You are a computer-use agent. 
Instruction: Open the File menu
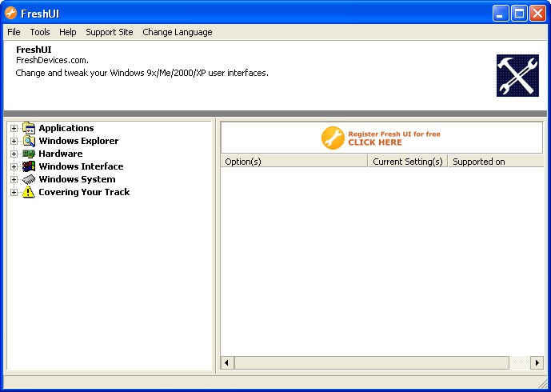click(x=14, y=32)
